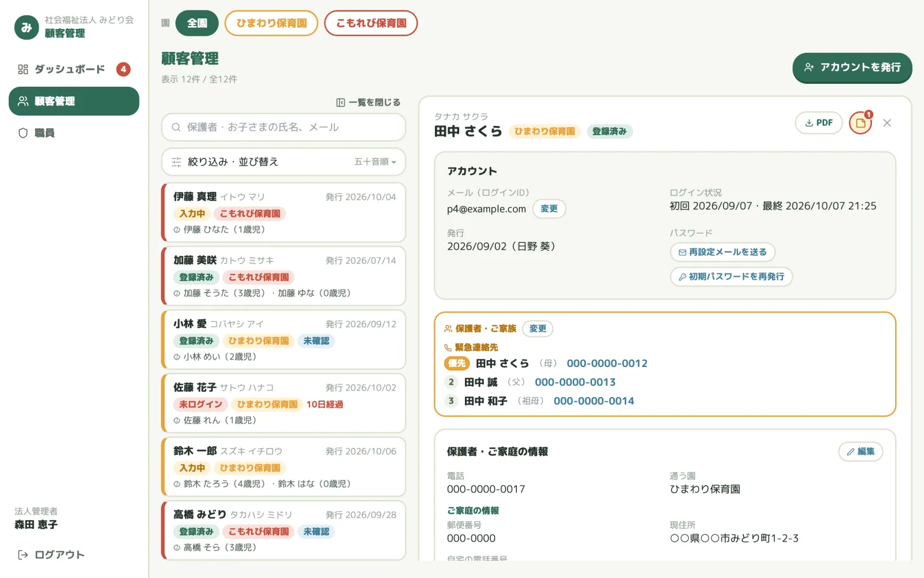
Task: Click the search magnifier icon
Action: (176, 127)
